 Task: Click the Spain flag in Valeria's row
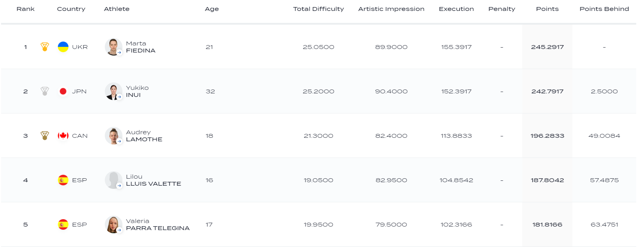click(63, 224)
